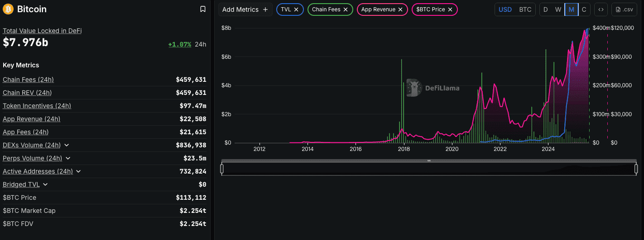Click the $120,000 price axis label
The width and height of the screenshot is (644, 240).
coord(621,28)
